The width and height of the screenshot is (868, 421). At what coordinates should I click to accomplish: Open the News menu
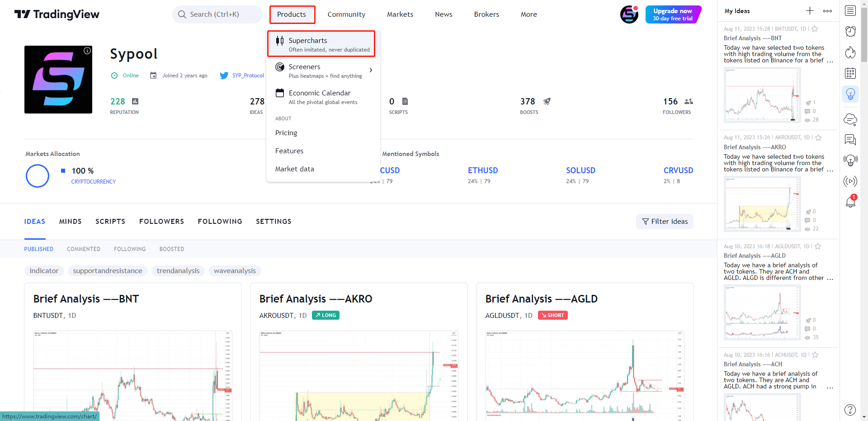pos(443,14)
